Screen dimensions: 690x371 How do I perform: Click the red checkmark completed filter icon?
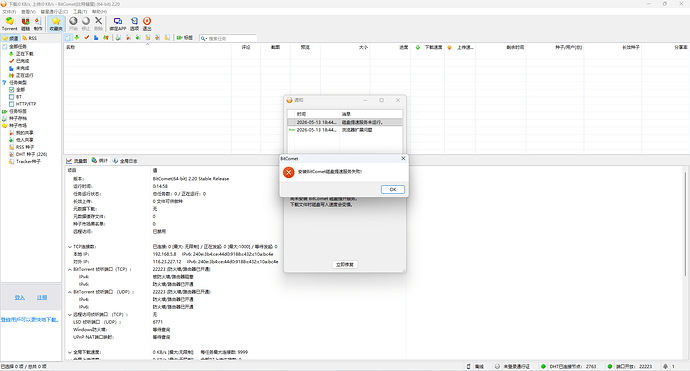[x=87, y=38]
